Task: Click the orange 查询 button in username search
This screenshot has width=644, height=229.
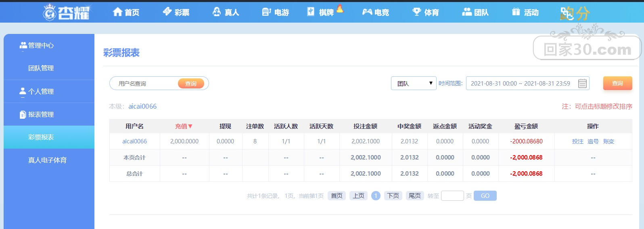Action: 191,84
